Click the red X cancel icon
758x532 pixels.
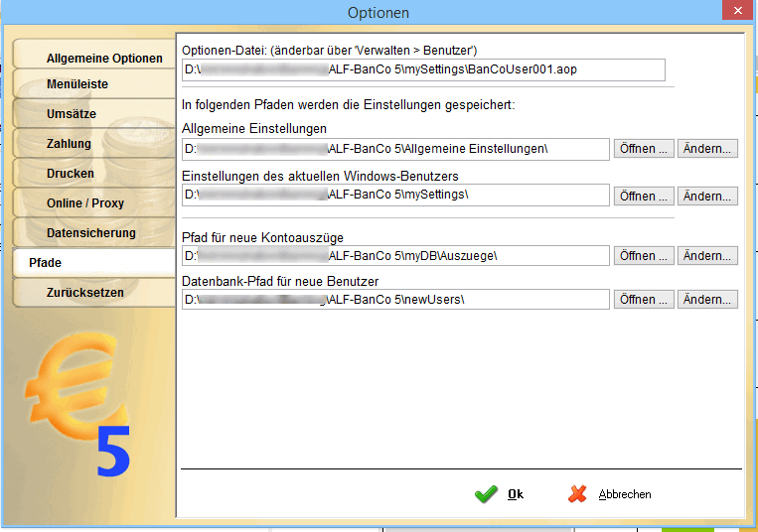[577, 494]
